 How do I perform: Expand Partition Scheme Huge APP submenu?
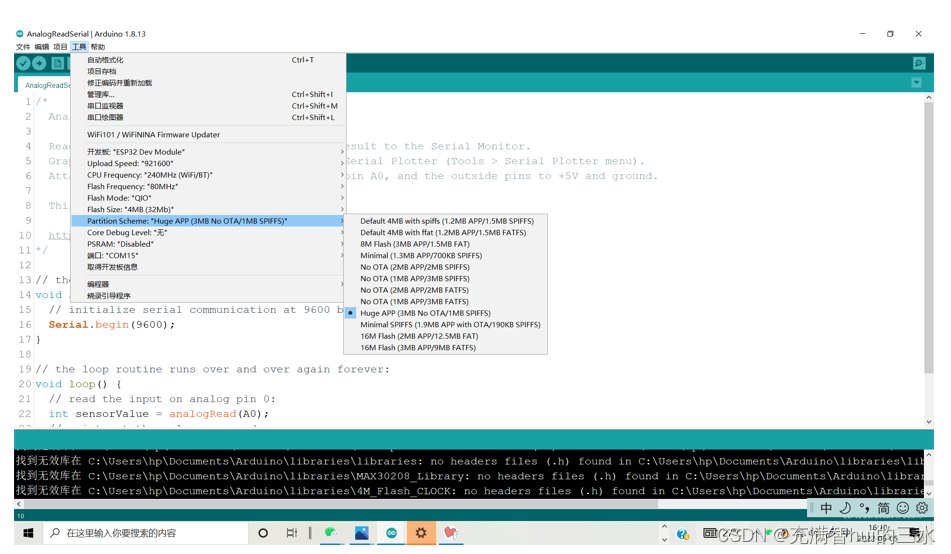coord(208,221)
